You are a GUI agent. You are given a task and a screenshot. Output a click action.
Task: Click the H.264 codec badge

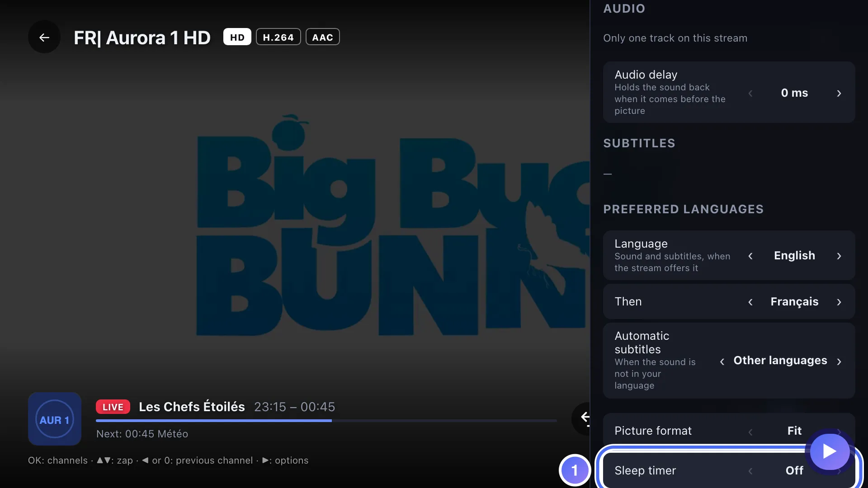(278, 37)
